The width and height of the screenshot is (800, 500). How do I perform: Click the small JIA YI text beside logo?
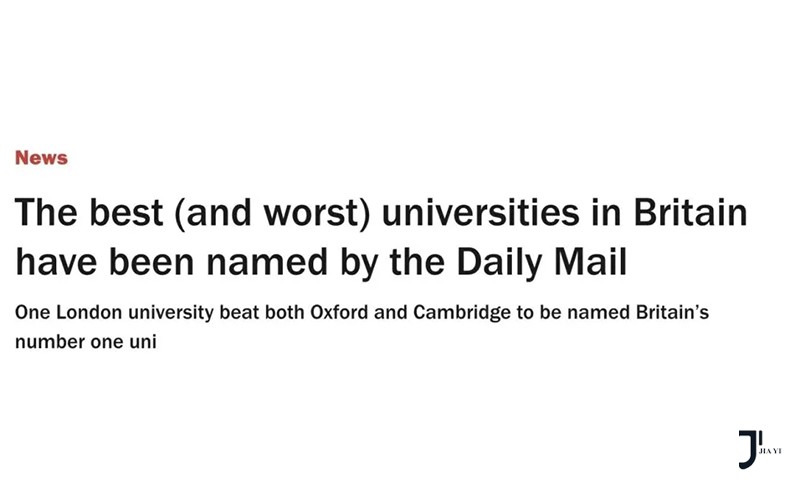(x=770, y=451)
